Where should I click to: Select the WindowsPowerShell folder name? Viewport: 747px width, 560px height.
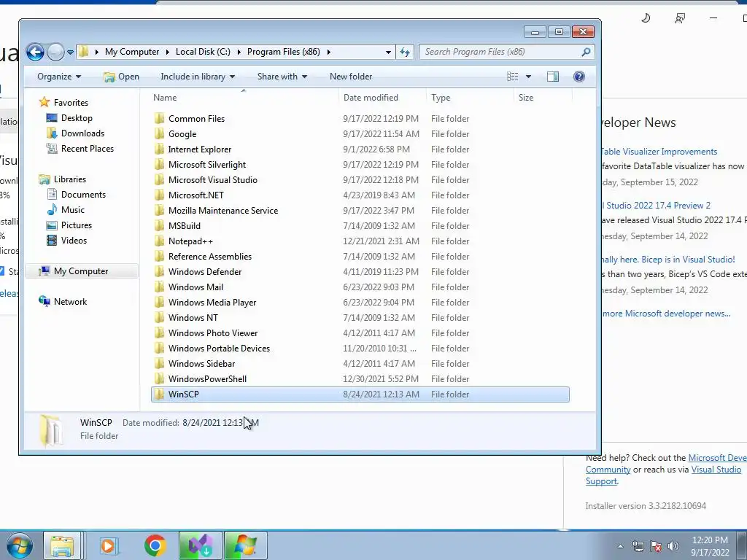coord(207,379)
